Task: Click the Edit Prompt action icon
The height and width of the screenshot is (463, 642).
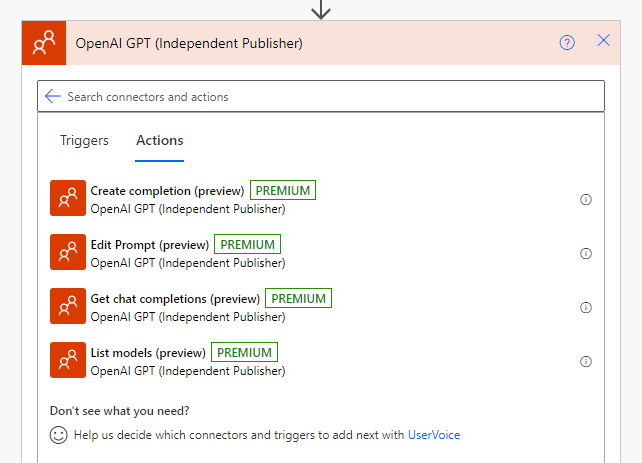Action: pos(68,253)
